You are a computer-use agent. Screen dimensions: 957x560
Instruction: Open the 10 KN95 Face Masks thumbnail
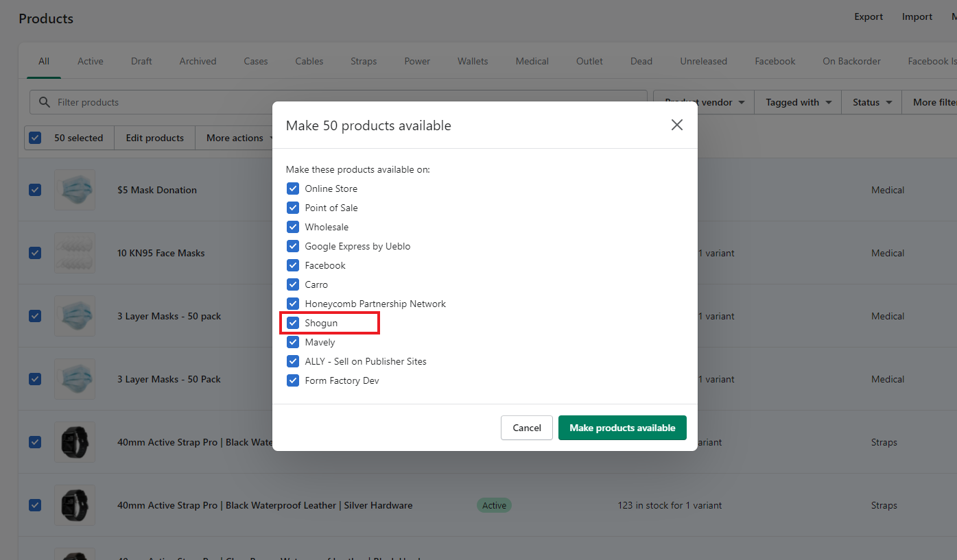[75, 253]
